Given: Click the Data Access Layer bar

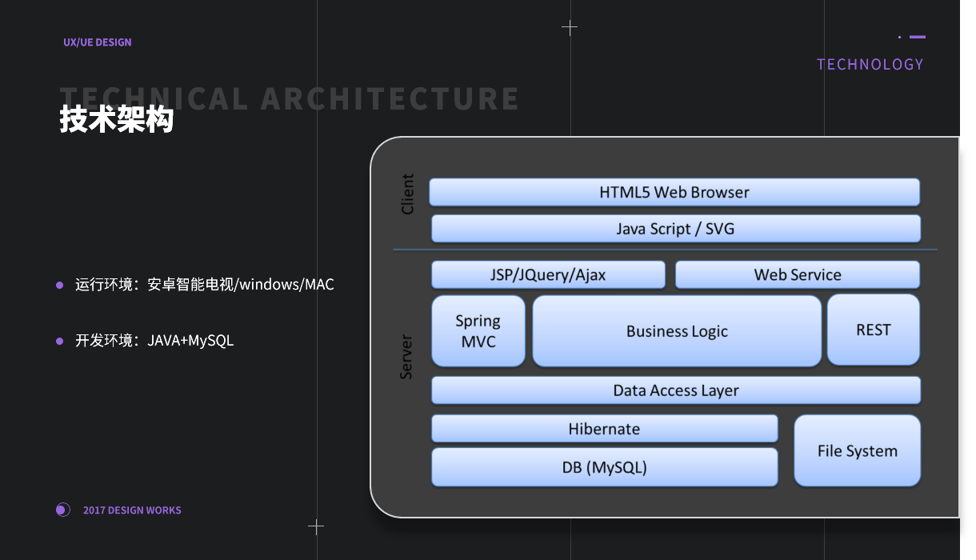Looking at the screenshot, I should coord(676,390).
